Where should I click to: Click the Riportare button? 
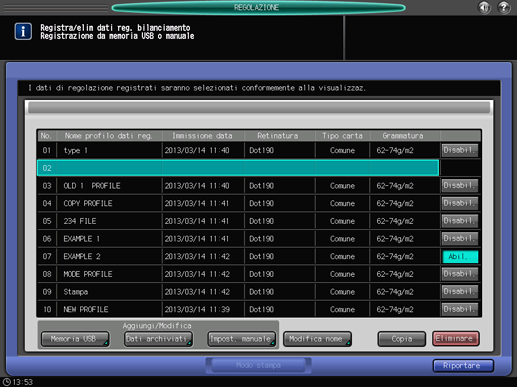(463, 366)
